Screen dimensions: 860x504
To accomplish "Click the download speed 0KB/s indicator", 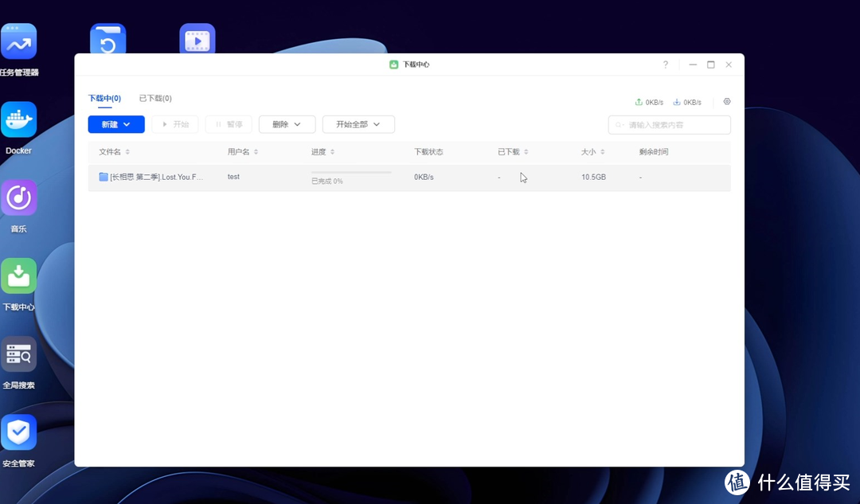I will pos(687,102).
